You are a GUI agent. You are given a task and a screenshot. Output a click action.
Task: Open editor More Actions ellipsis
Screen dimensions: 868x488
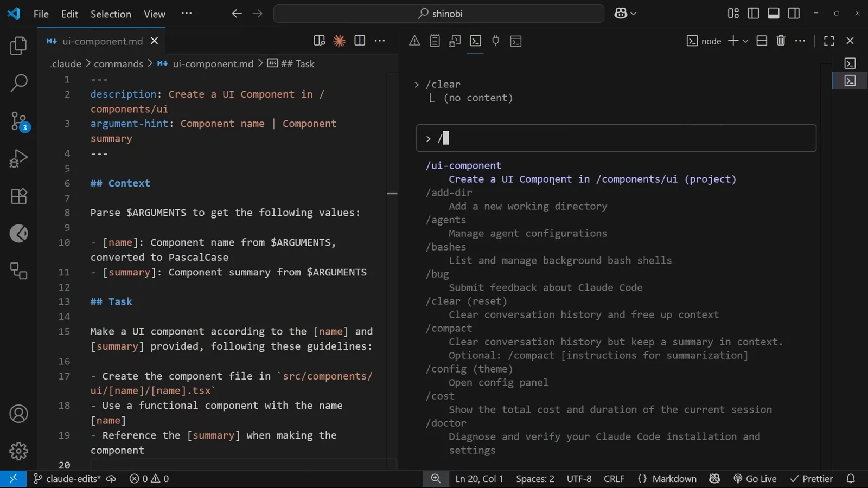pyautogui.click(x=380, y=41)
